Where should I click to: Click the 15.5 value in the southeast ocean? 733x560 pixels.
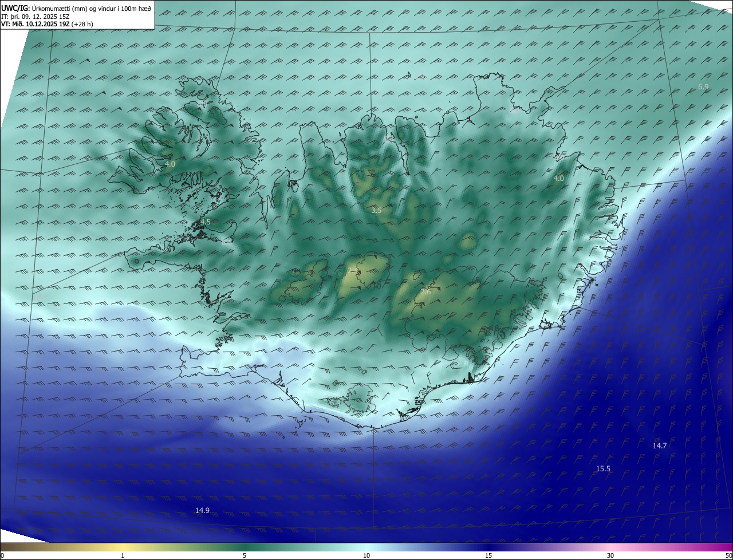(x=603, y=468)
